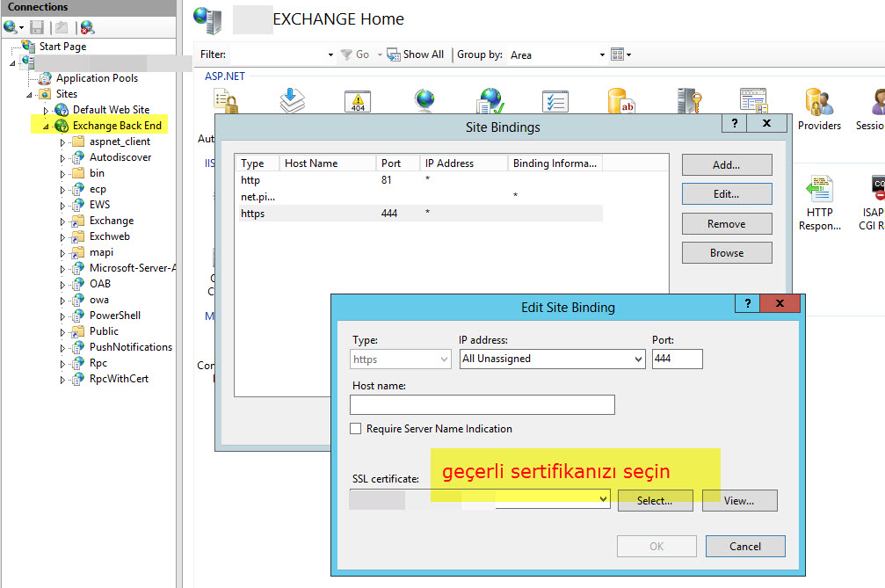The image size is (885, 588).
Task: Expand the mapi node
Action: 62,253
